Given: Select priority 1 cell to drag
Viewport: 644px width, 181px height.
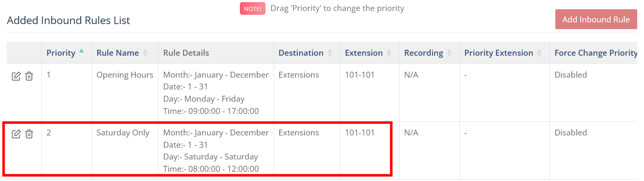Looking at the screenshot, I should click(49, 75).
